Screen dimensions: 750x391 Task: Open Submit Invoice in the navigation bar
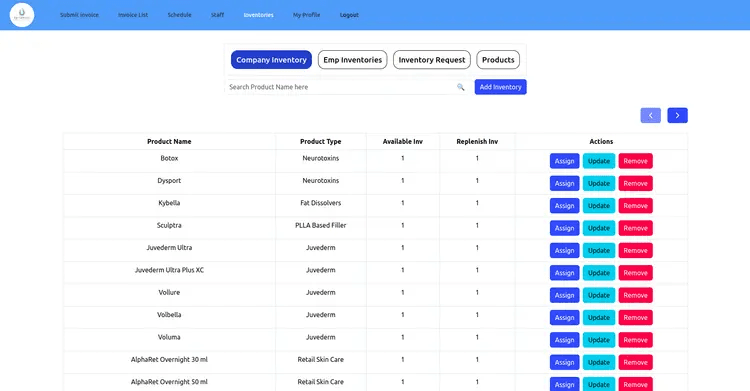[x=79, y=15]
